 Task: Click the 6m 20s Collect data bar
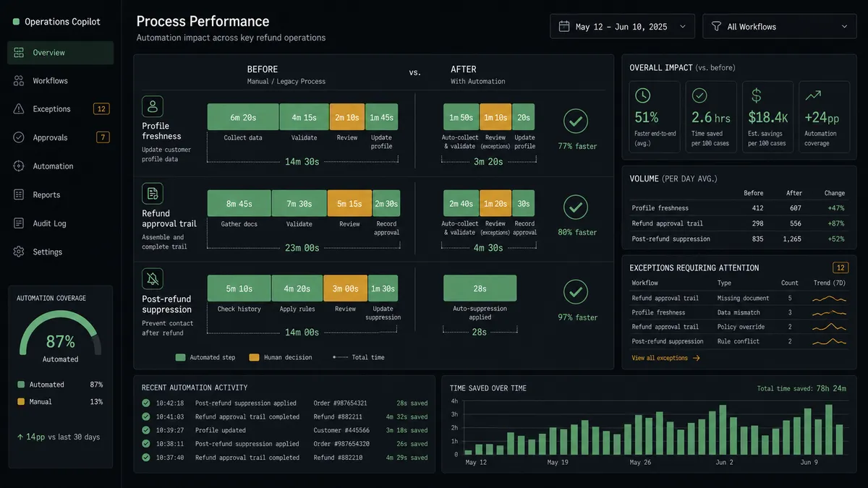243,117
